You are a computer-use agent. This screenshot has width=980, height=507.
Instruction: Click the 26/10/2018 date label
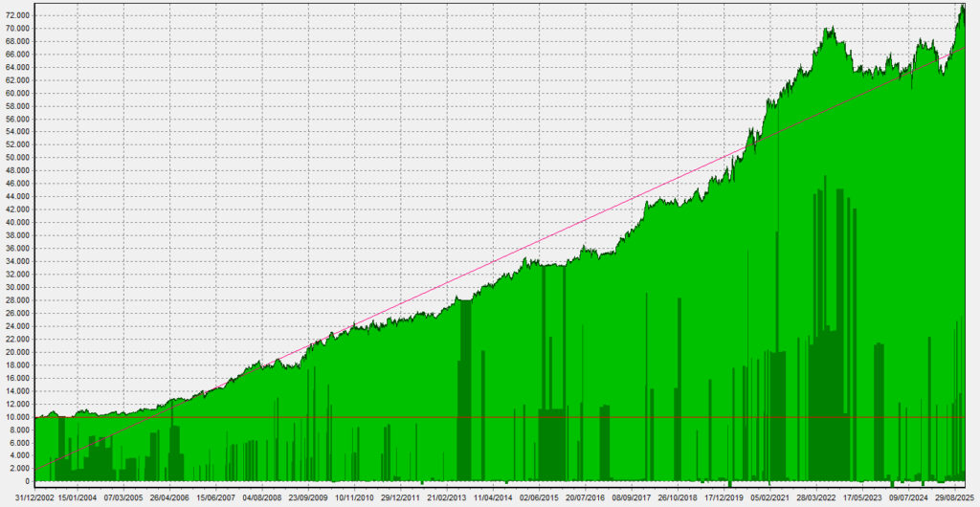click(679, 498)
